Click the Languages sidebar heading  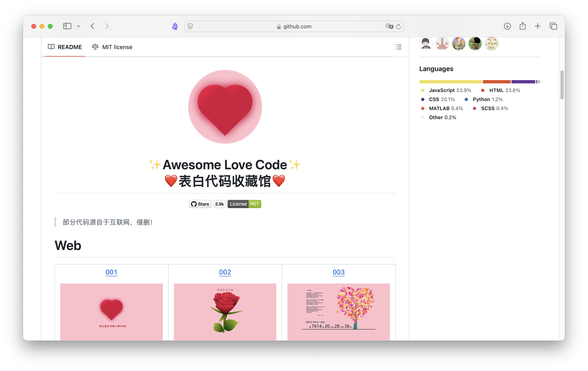[436, 69]
